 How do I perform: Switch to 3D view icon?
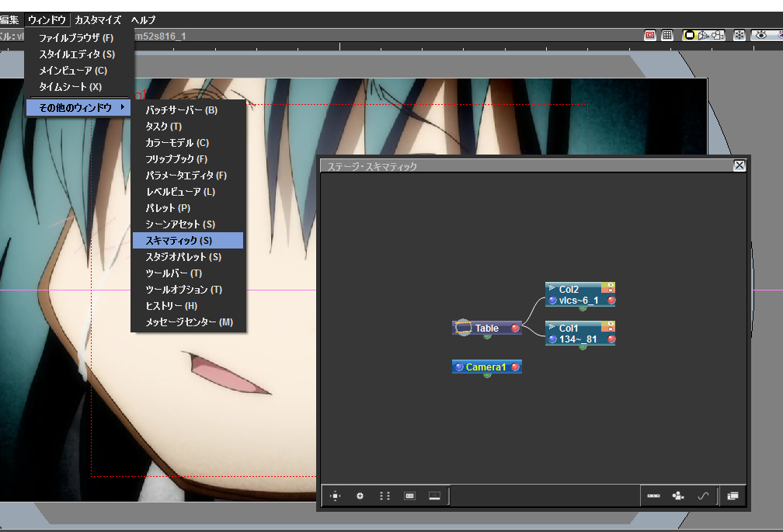click(x=704, y=35)
